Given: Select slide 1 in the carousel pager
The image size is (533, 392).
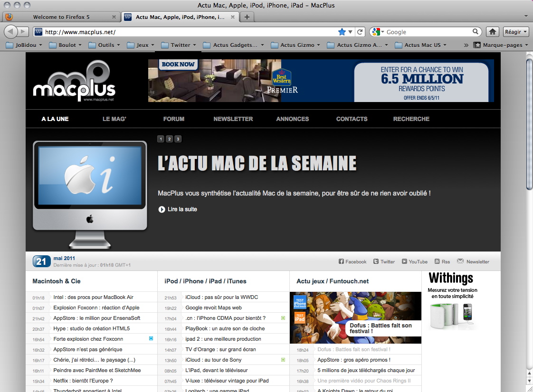Looking at the screenshot, I should [x=161, y=139].
